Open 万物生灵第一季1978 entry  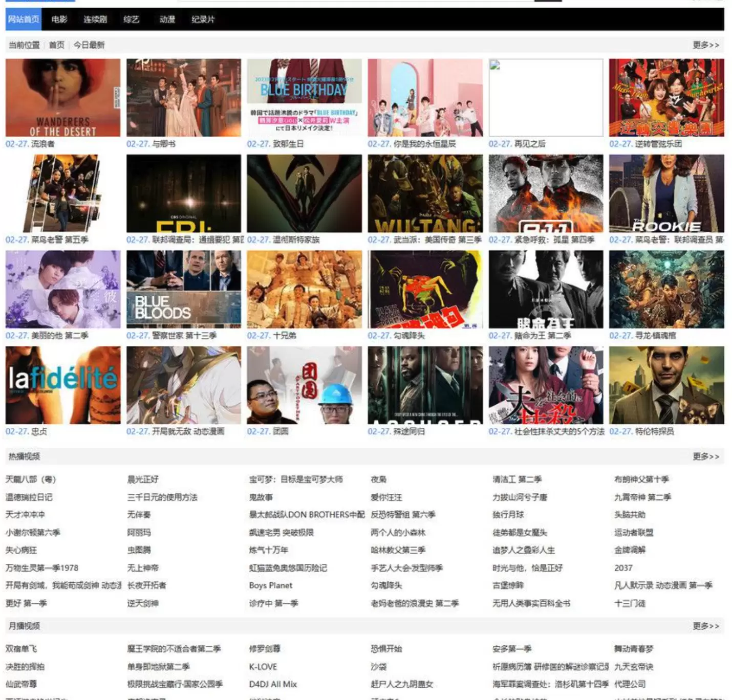42,568
